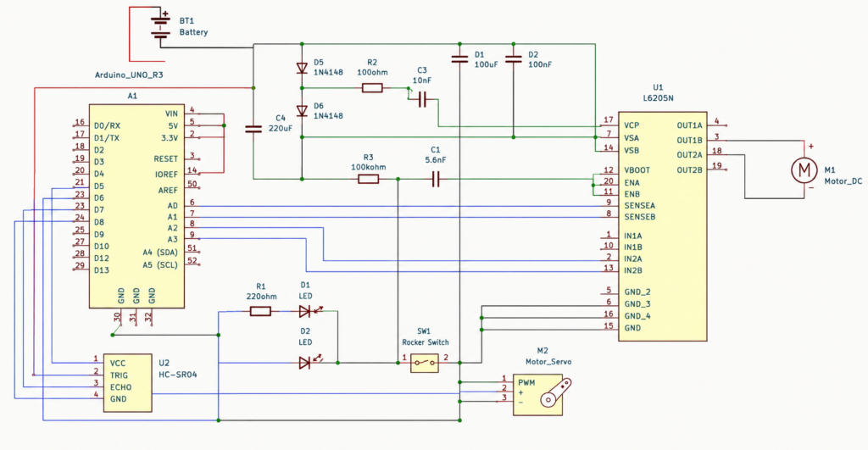Viewport: 868px width, 450px height.
Task: Click the D0/RX pin label
Action: coord(107,125)
